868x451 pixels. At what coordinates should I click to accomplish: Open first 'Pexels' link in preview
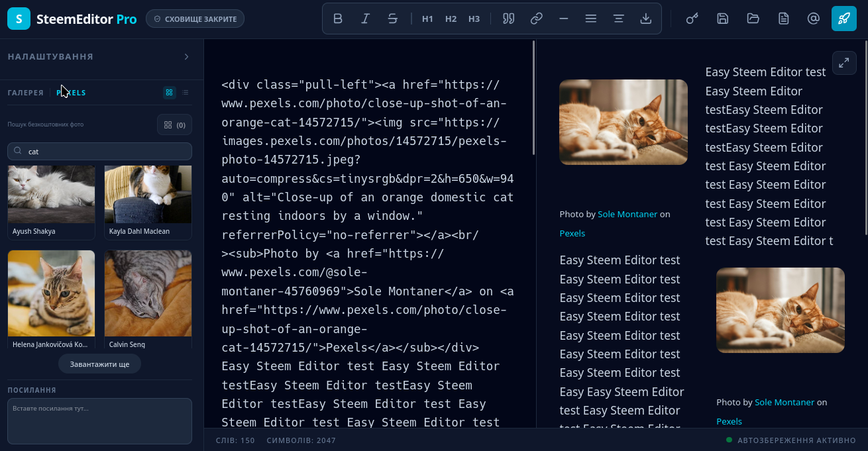(572, 233)
